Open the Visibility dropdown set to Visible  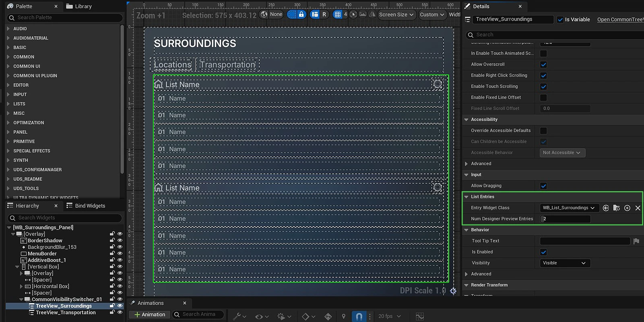tap(564, 263)
